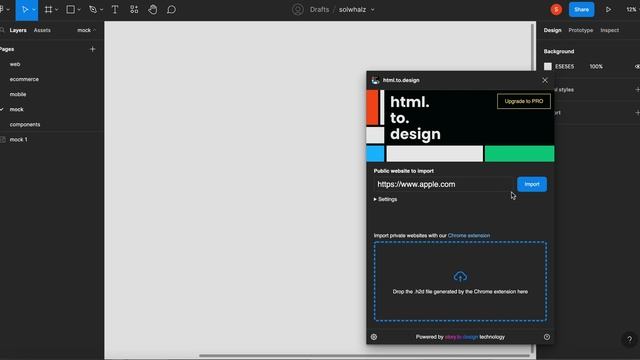Image resolution: width=640 pixels, height=360 pixels.
Task: Open Pen tool options dropdown
Action: coord(101,10)
